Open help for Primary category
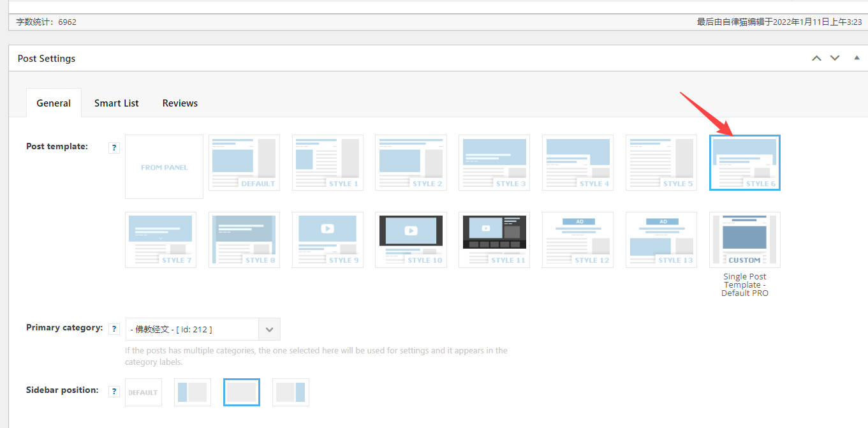 tap(114, 329)
